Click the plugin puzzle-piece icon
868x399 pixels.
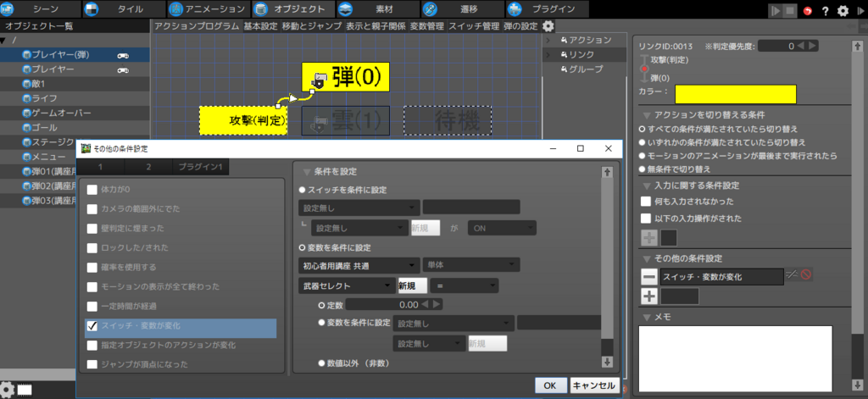(515, 9)
